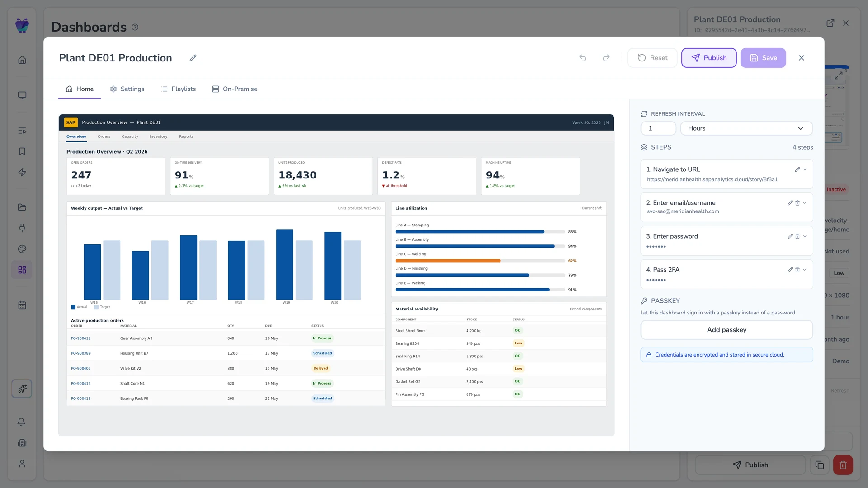The width and height of the screenshot is (868, 488).
Task: Click the '4 steps' count label
Action: (x=802, y=147)
